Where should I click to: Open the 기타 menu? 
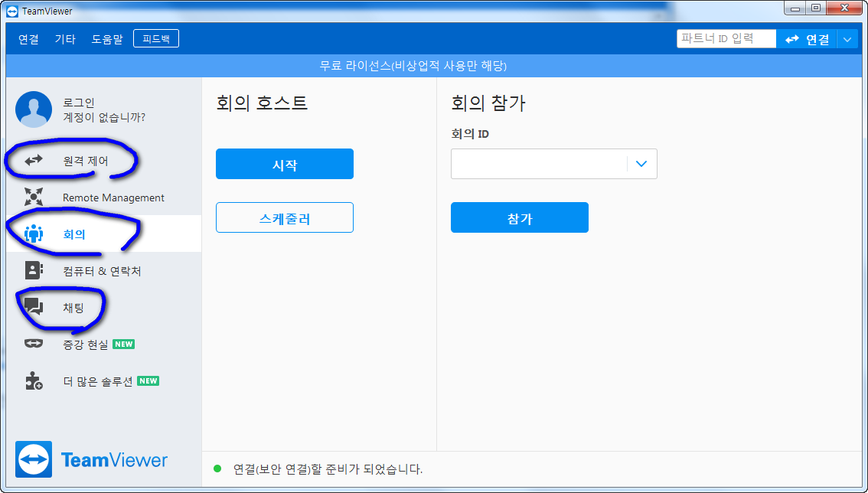[x=65, y=39]
